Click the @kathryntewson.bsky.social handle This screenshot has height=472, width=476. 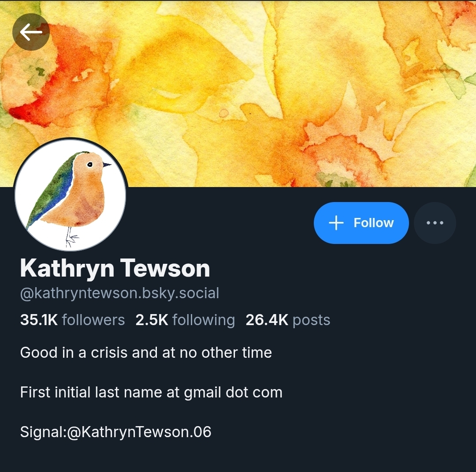[x=119, y=293]
